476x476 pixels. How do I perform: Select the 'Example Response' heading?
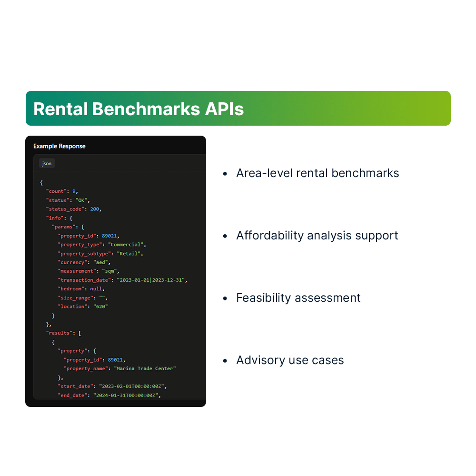tap(59, 146)
